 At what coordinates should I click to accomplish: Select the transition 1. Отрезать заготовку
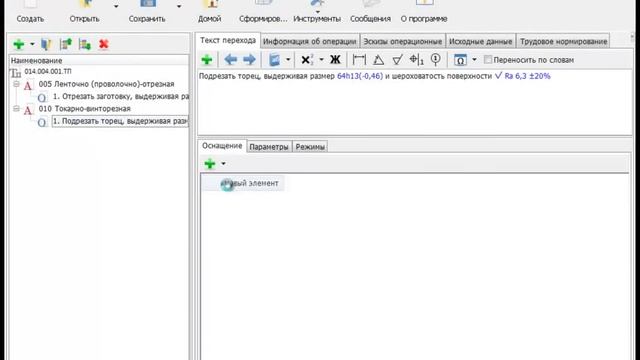[x=121, y=97]
